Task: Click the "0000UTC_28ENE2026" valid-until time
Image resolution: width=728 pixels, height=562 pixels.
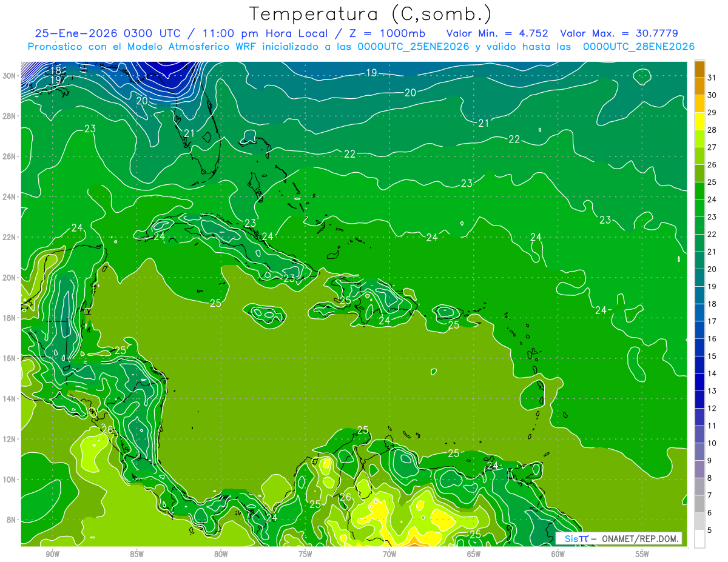Action: (x=638, y=47)
